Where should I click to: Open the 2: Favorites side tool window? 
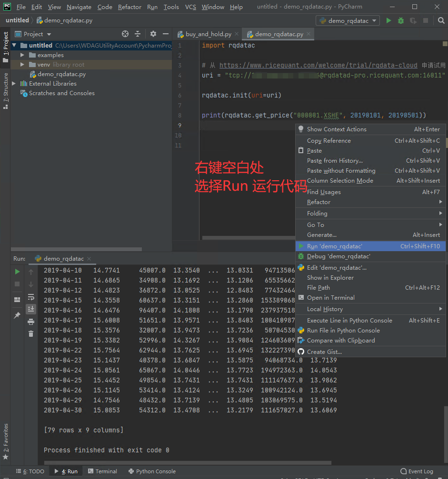point(6,441)
